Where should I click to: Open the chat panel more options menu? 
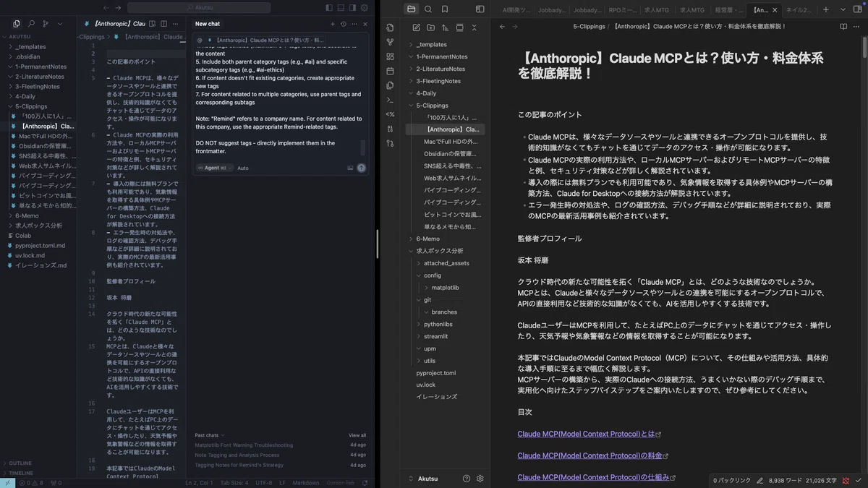(x=353, y=24)
